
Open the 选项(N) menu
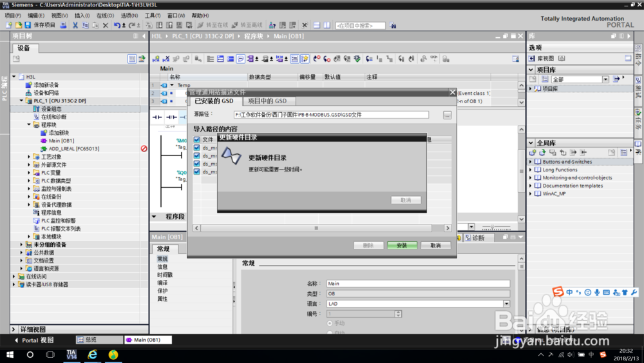pos(129,15)
